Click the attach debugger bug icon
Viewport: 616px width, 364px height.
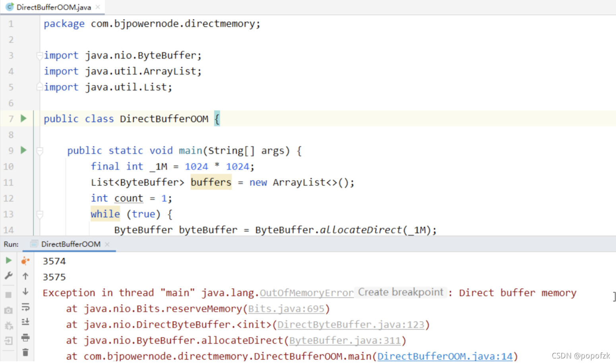8,326
